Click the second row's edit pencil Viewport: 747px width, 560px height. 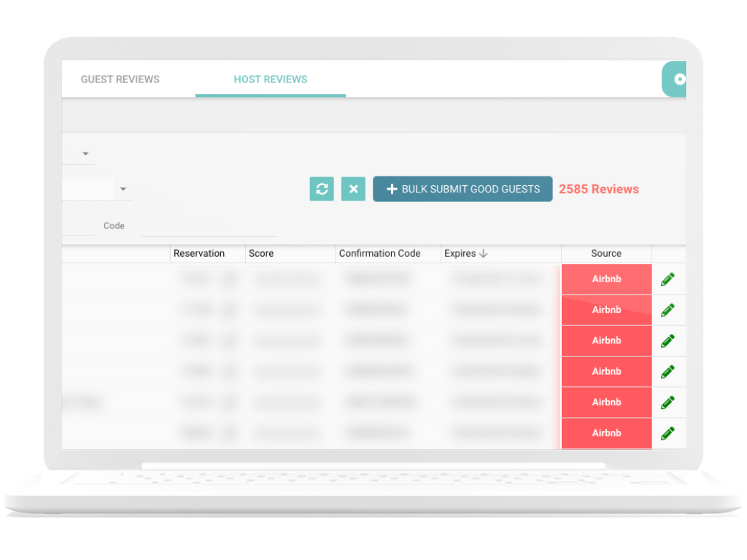tap(668, 310)
